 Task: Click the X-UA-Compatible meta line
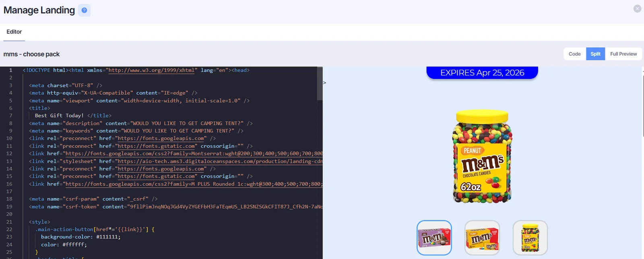tap(113, 93)
